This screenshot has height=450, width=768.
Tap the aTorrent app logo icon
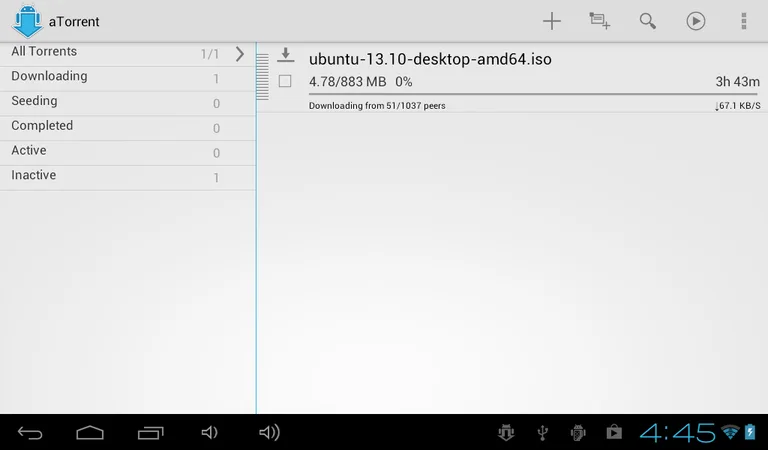point(27,22)
